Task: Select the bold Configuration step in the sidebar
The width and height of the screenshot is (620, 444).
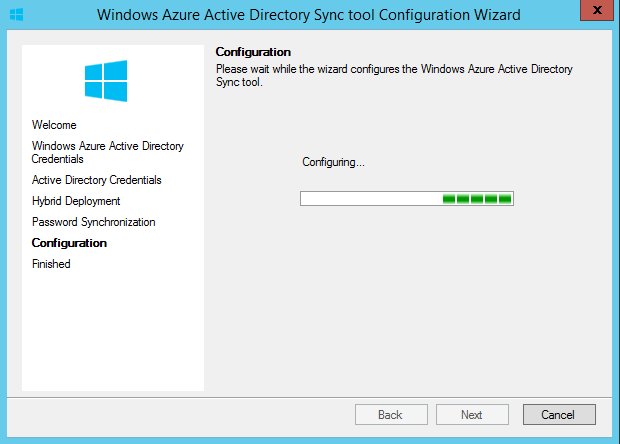Action: [69, 243]
